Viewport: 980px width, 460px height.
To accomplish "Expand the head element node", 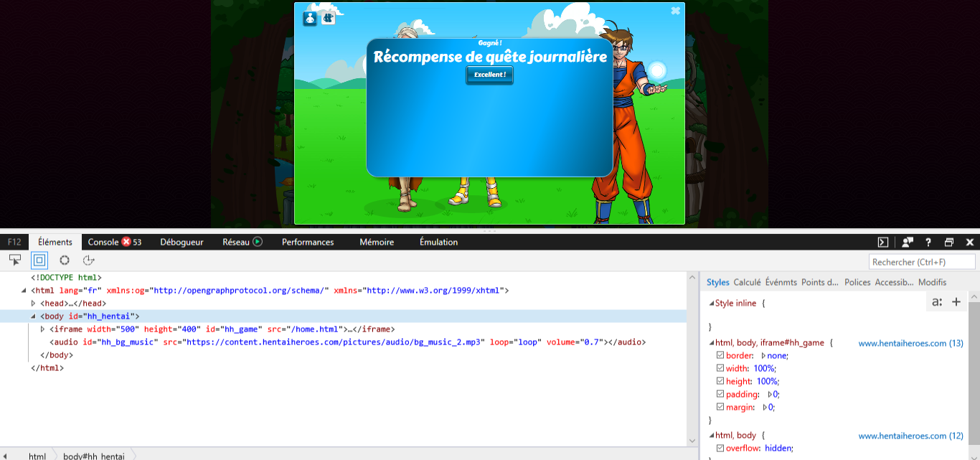I will [33, 304].
